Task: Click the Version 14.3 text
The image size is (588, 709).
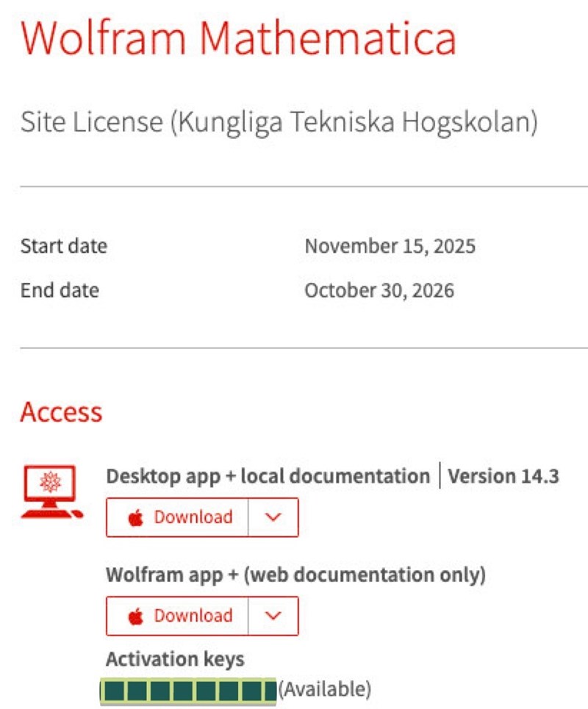Action: tap(503, 476)
